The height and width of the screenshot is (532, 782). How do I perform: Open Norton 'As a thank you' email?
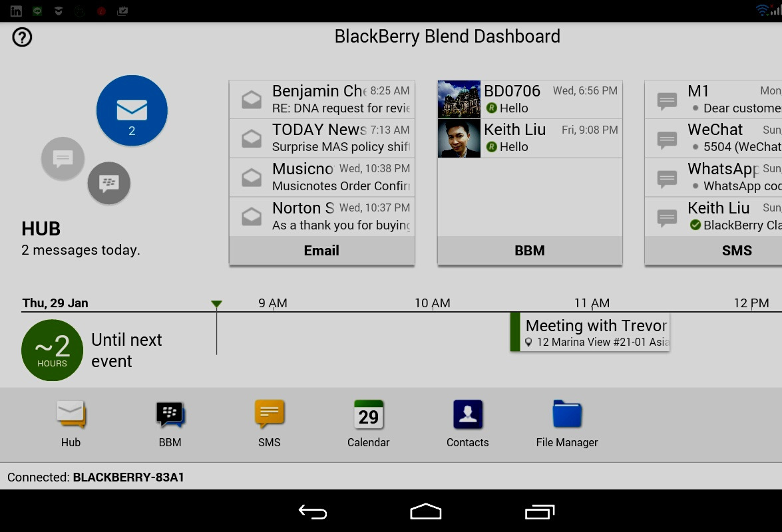click(321, 216)
